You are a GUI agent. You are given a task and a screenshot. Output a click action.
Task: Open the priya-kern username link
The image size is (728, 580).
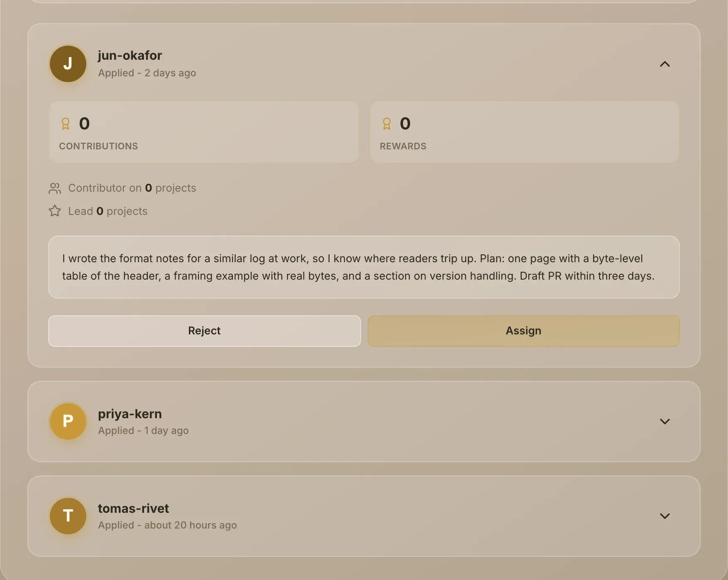[x=130, y=414]
